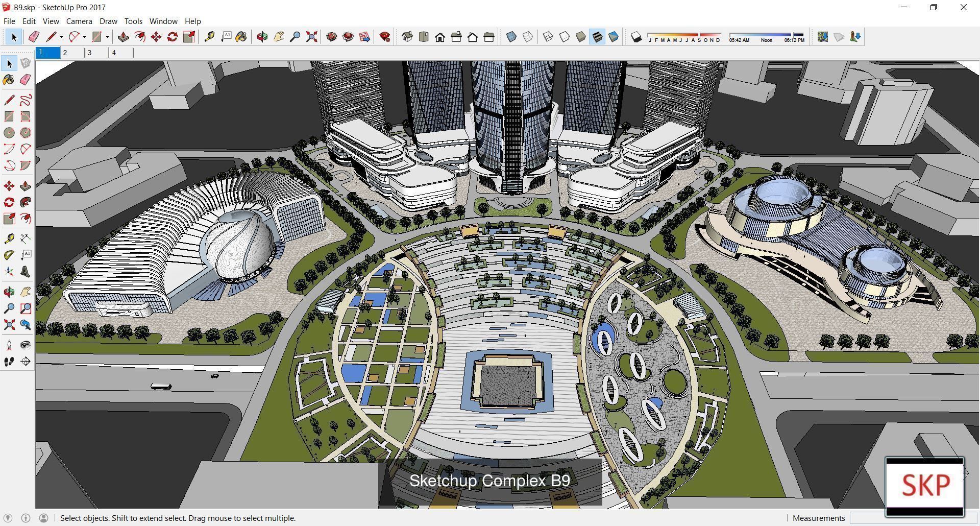Open the Extension Manager ruby icon
Image resolution: width=980 pixels, height=526 pixels.
pyautogui.click(x=385, y=37)
